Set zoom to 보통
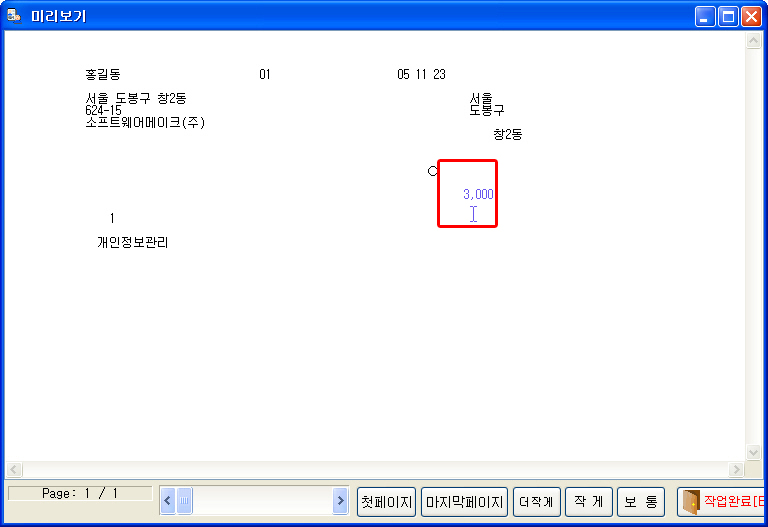This screenshot has height=527, width=768. click(x=641, y=502)
